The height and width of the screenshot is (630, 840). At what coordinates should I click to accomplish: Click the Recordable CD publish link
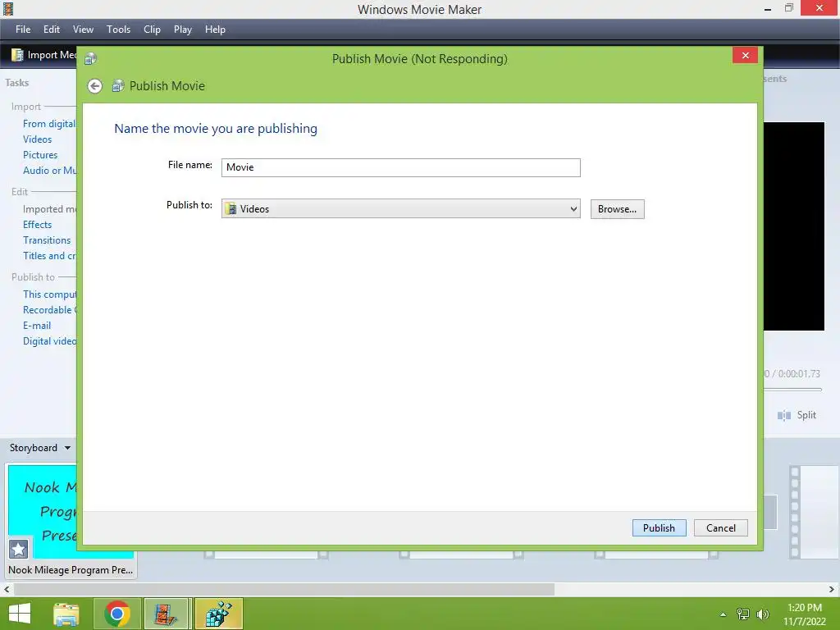[50, 309]
